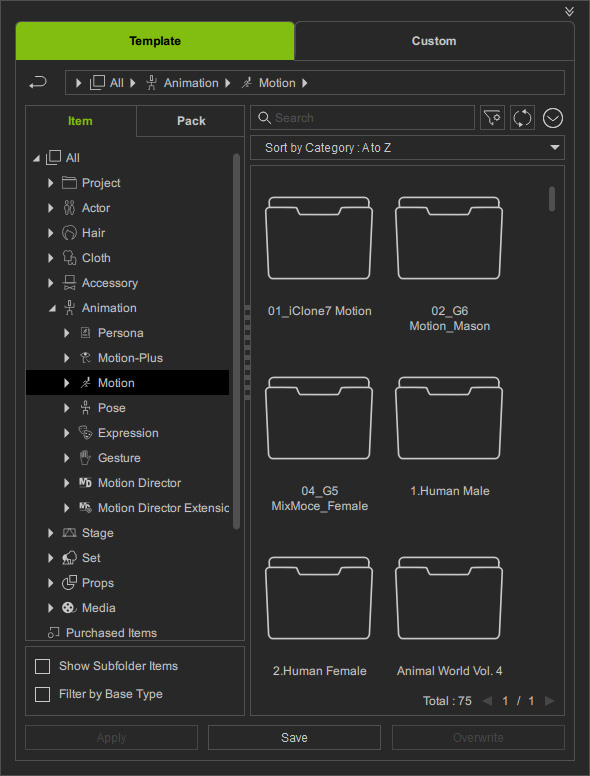Image resolution: width=590 pixels, height=776 pixels.
Task: Click Motion in the breadcrumb path
Action: (277, 83)
